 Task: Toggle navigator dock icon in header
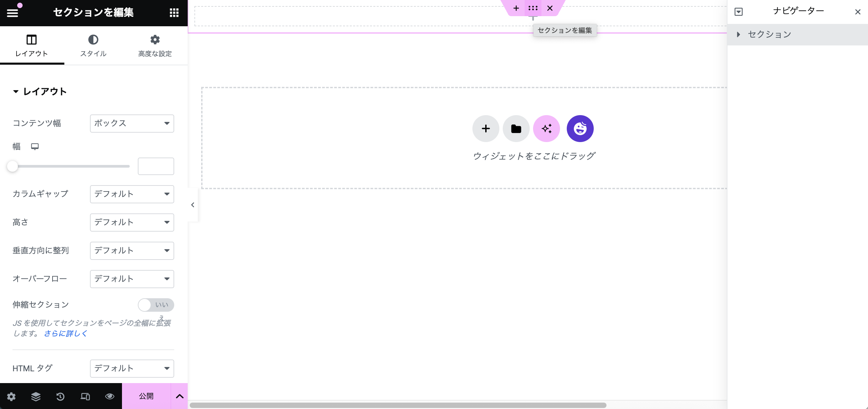click(x=738, y=12)
